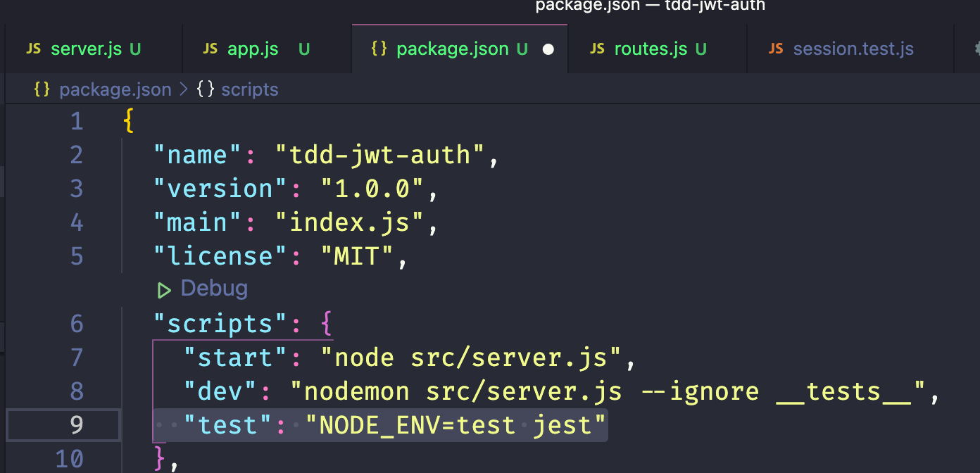Click the Debug code lens link
The width and height of the screenshot is (980, 473).
214,289
